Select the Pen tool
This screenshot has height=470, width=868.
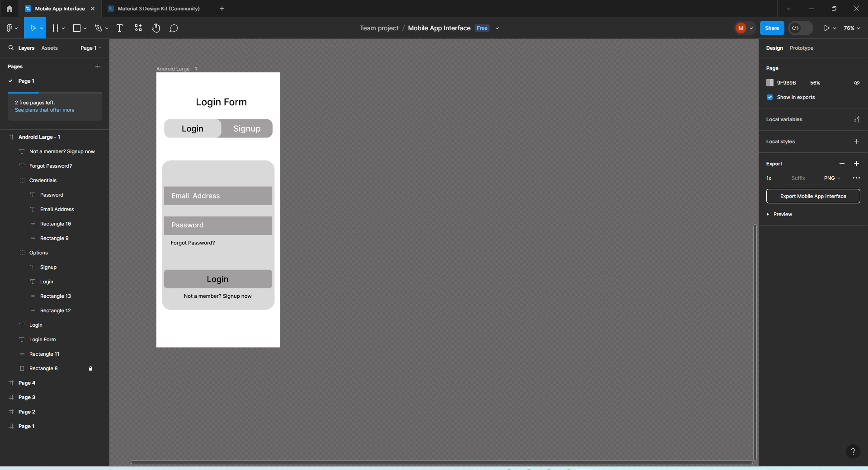(x=98, y=28)
